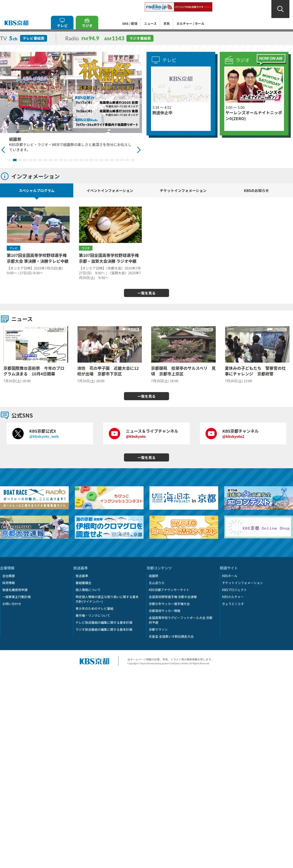Open KBS京都チャンネル YouTube icon
The width and height of the screenshot is (293, 868).
[x=211, y=433]
